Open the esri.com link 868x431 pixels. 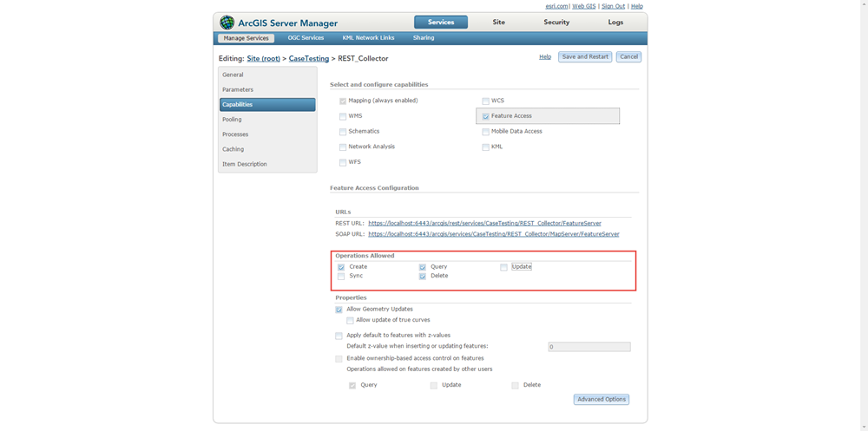click(557, 6)
